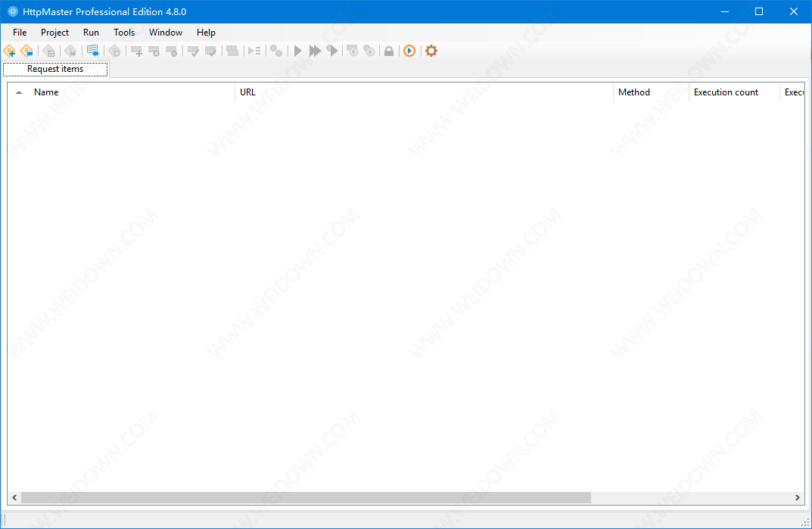
Task: Minimize the HttpMaster window
Action: (x=725, y=11)
